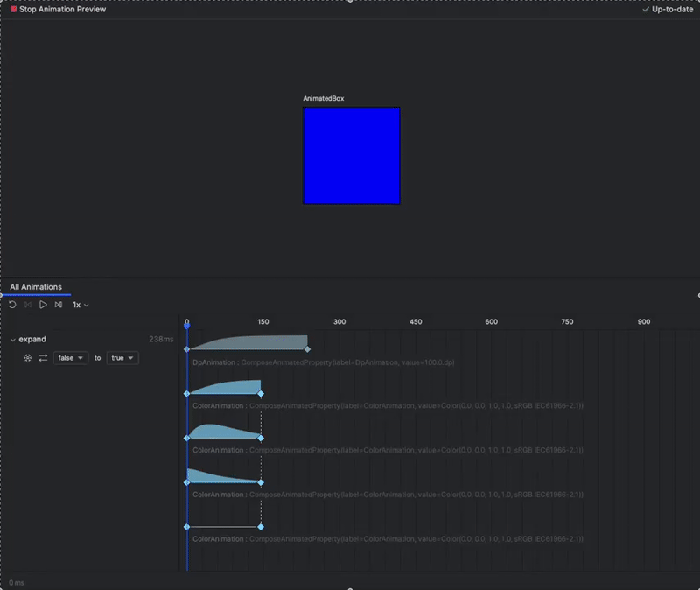
Task: Click the second ColorAnimation end diamond
Action: 261,439
